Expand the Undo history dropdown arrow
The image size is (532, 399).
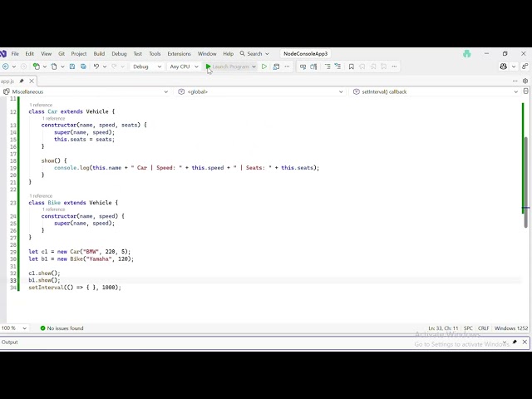(x=105, y=66)
